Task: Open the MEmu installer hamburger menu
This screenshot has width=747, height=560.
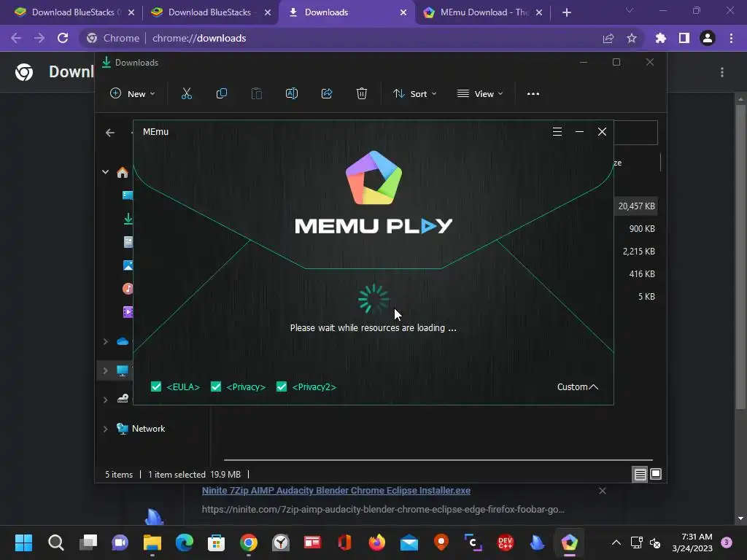Action: click(x=557, y=132)
